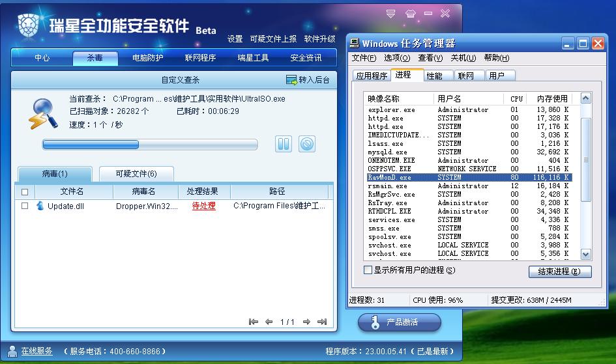
Task: Sort processes by 内存使用 column
Action: pos(550,98)
